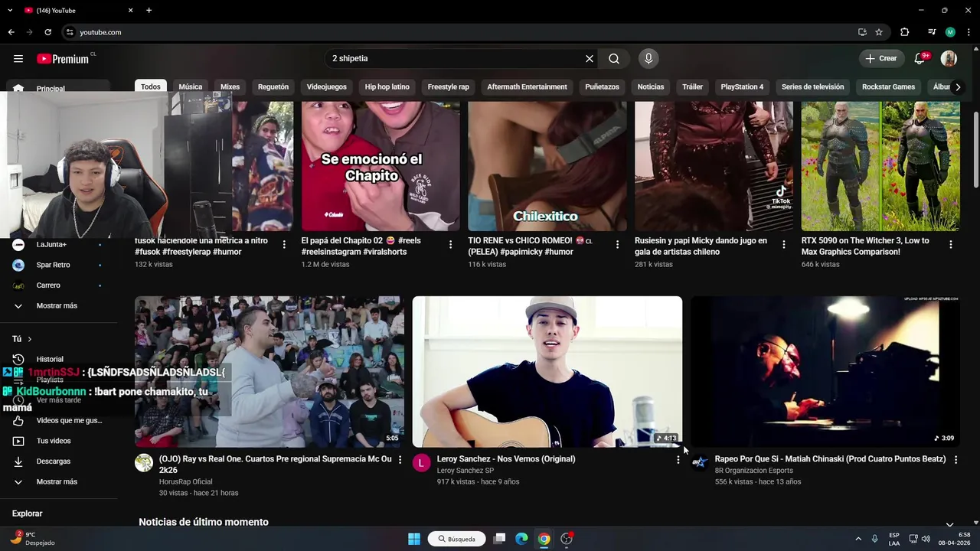Open options for TIO RENE vs CHICO ROMEO short
The image size is (980, 551).
(x=617, y=245)
